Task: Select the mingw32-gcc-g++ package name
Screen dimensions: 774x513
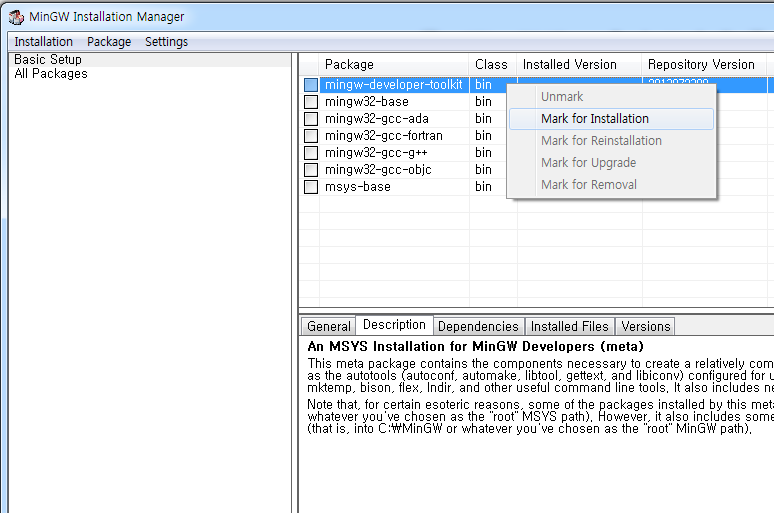Action: [376, 153]
